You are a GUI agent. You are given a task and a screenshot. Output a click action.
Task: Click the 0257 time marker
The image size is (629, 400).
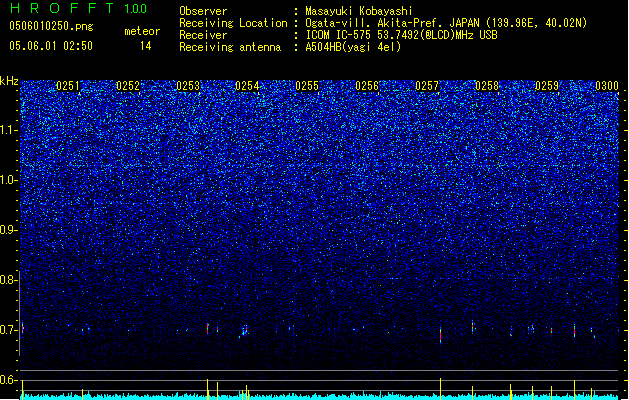[x=427, y=86]
